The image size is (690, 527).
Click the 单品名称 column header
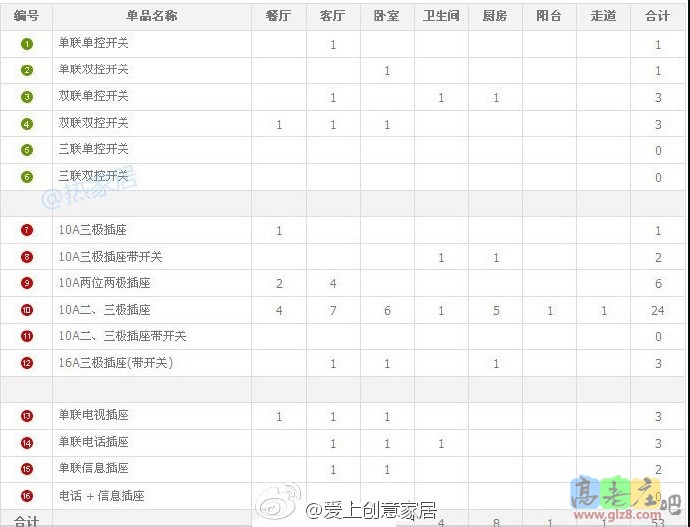coord(152,16)
